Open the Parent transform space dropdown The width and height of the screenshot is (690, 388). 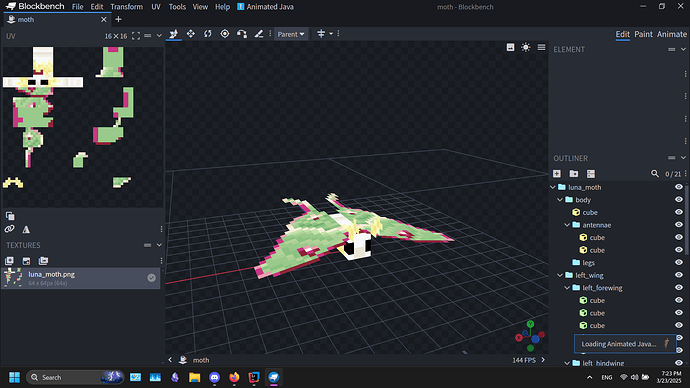pos(291,34)
